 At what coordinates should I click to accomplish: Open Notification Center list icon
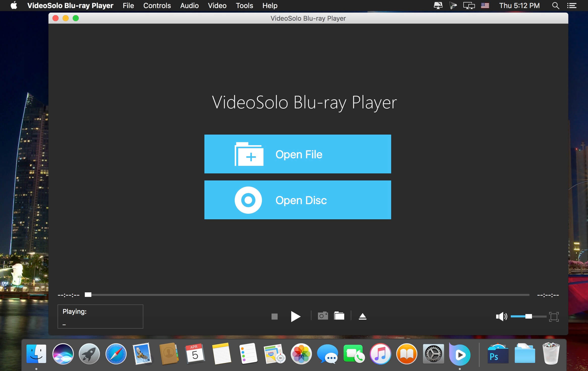[x=572, y=6]
